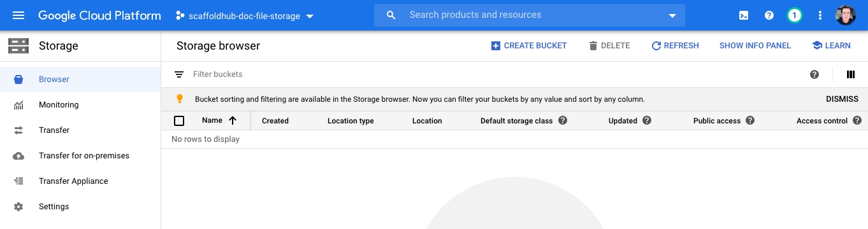Open Monitoring in the sidebar

(80, 105)
